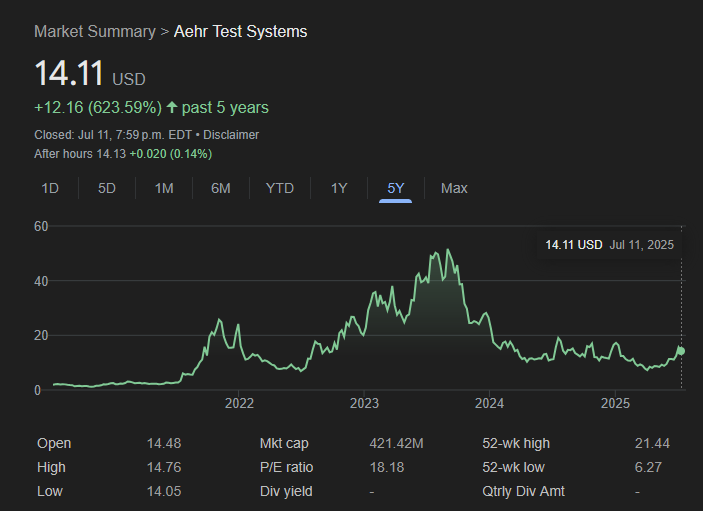The height and width of the screenshot is (511, 703).
Task: Open the Market Summary breadcrumb link
Action: (x=95, y=32)
